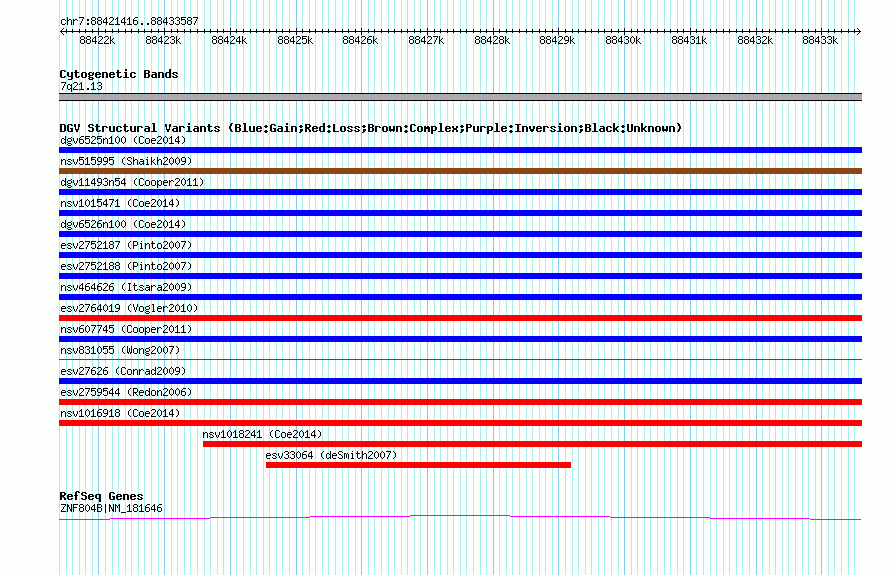
Task: Select the blue dgv6525n100 gain bar
Action: coord(460,150)
